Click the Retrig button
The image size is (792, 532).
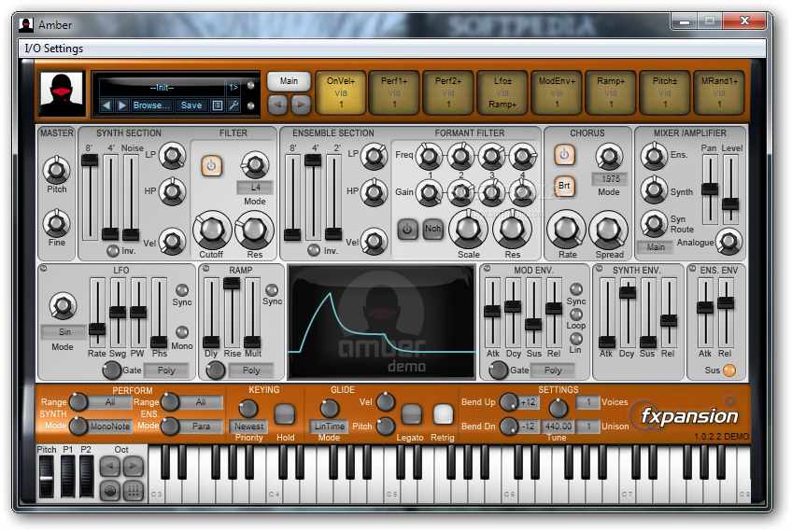(443, 414)
